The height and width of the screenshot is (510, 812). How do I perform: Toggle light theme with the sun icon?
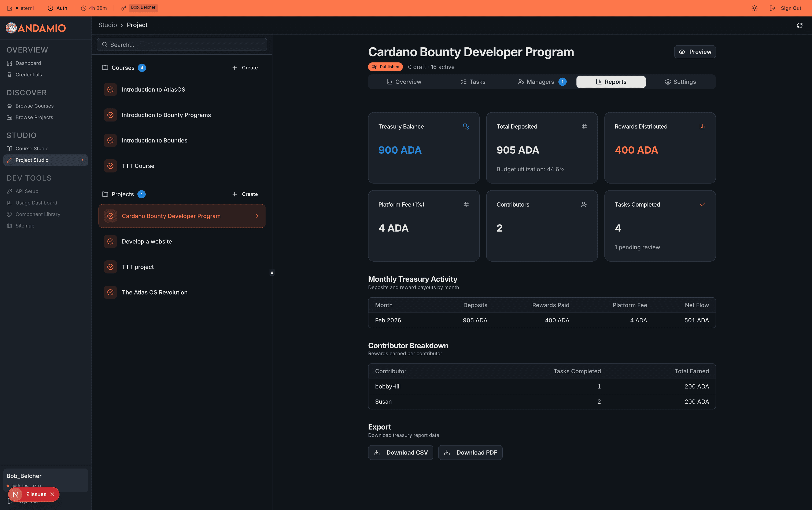point(755,8)
